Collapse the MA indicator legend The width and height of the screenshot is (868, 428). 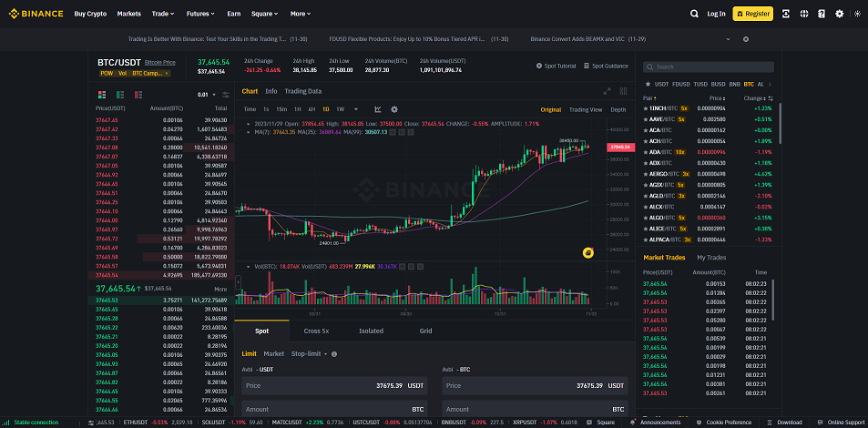[248, 132]
